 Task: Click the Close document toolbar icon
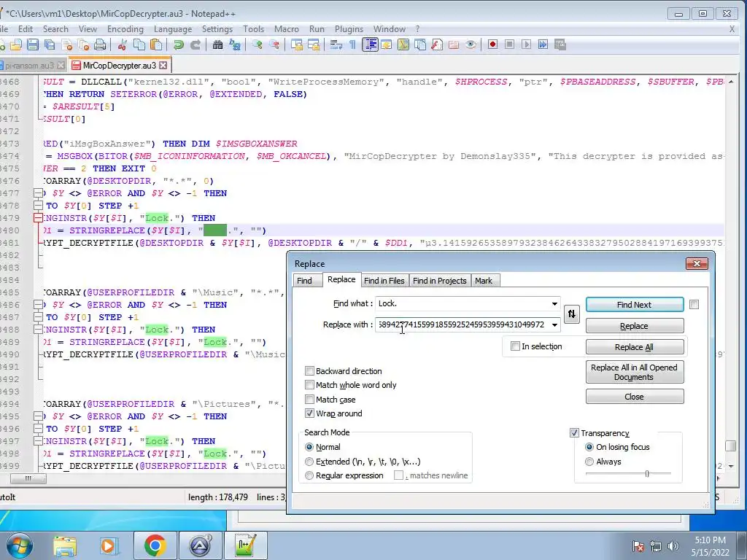(67, 44)
